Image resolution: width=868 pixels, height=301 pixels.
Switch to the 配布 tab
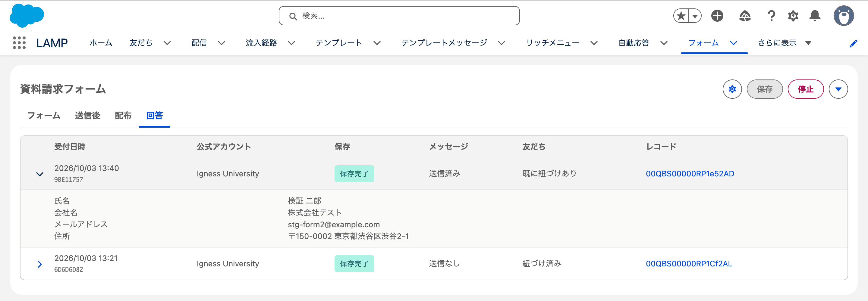(123, 116)
